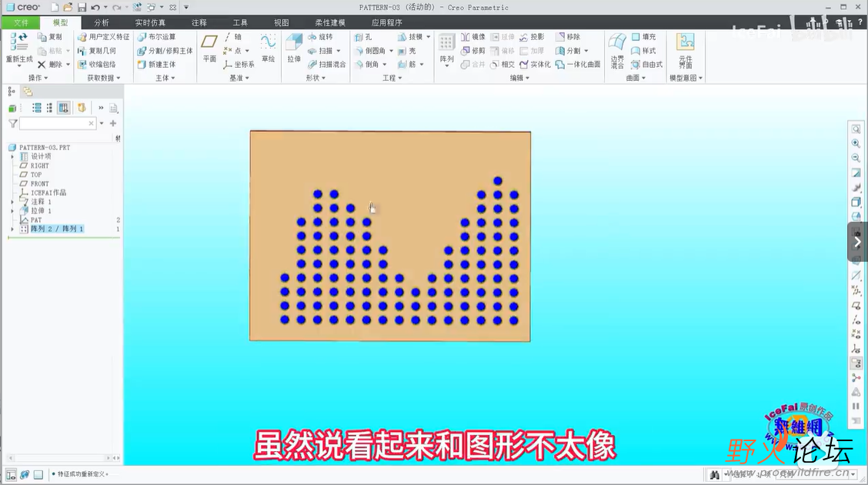Click the Coordinate System (坐标系) tool

click(x=239, y=64)
